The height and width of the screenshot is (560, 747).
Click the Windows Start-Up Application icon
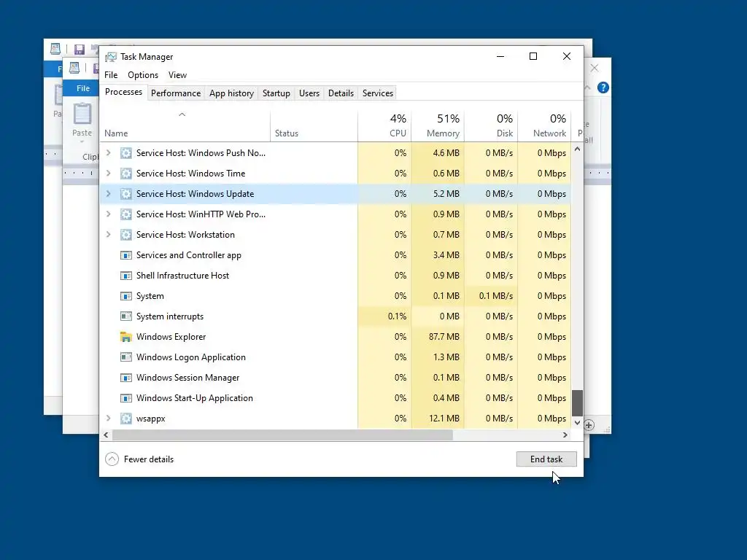point(125,398)
